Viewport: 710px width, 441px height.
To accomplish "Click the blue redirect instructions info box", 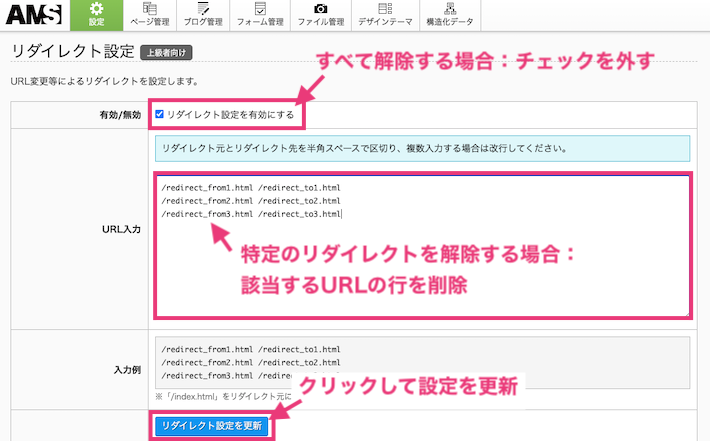I will 422,149.
